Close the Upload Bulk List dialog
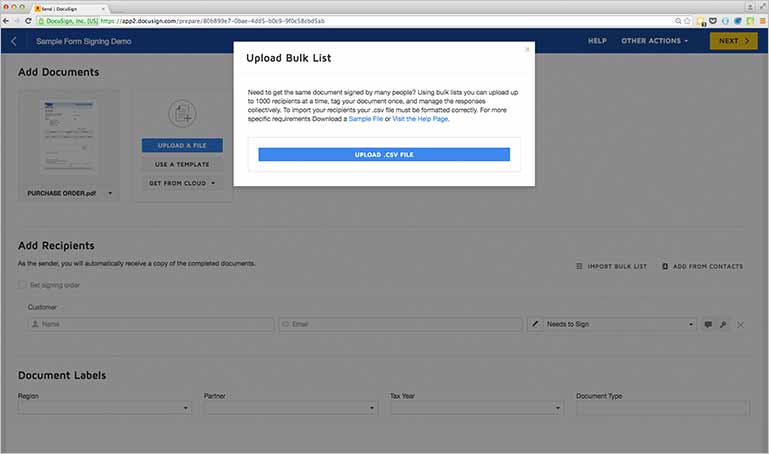Viewport: 769px width, 454px height. (x=527, y=49)
